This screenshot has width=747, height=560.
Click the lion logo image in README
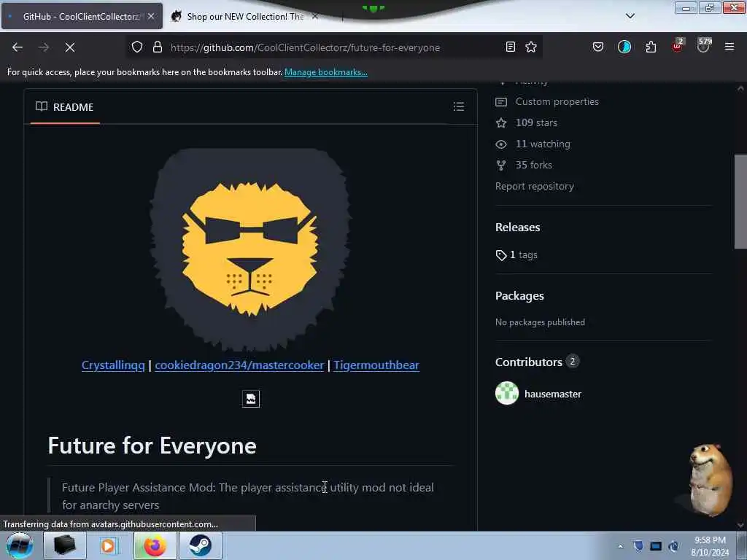(251, 249)
